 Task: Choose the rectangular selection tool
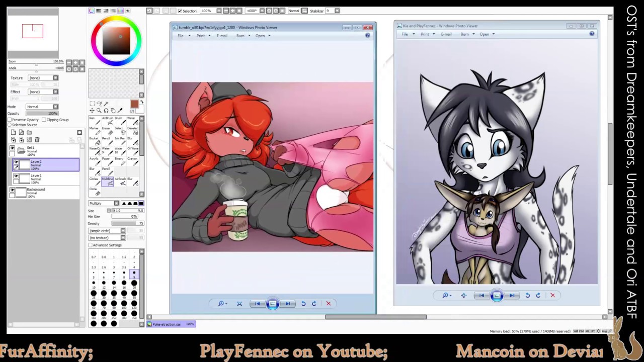[x=92, y=103]
